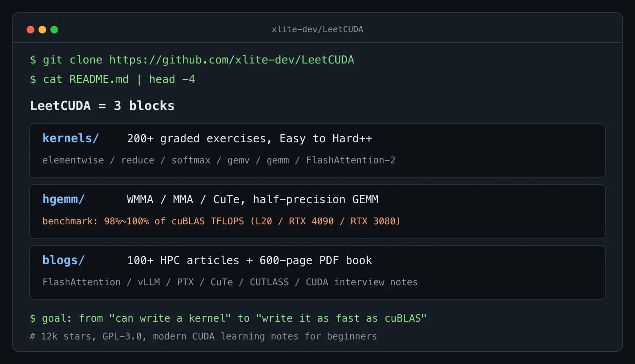Select the FlashAttention-2 kernel topic text
Image resolution: width=635 pixels, height=364 pixels.
point(351,160)
